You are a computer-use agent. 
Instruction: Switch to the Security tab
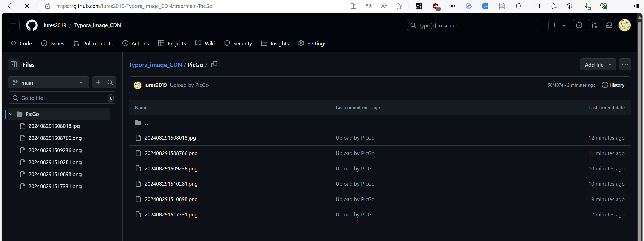coord(238,43)
